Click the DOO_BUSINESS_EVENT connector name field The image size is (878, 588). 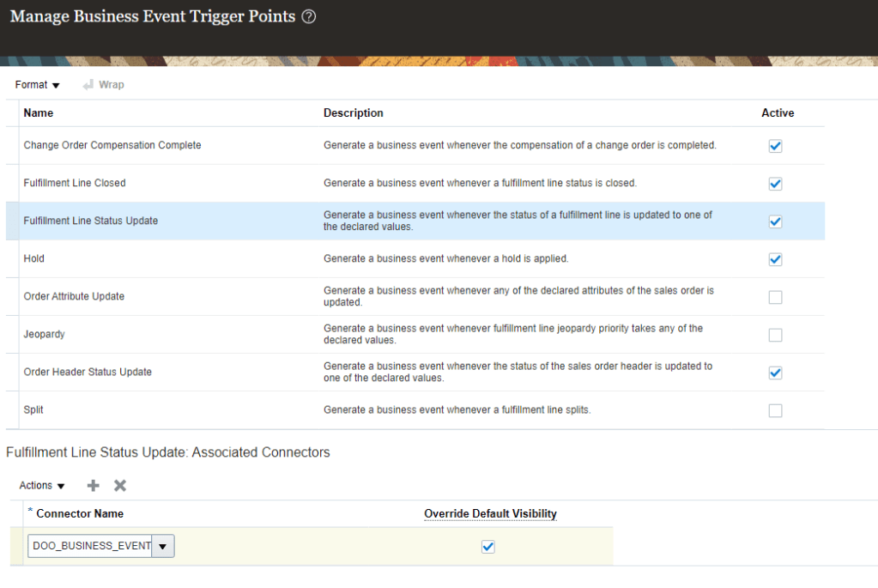pyautogui.click(x=90, y=547)
